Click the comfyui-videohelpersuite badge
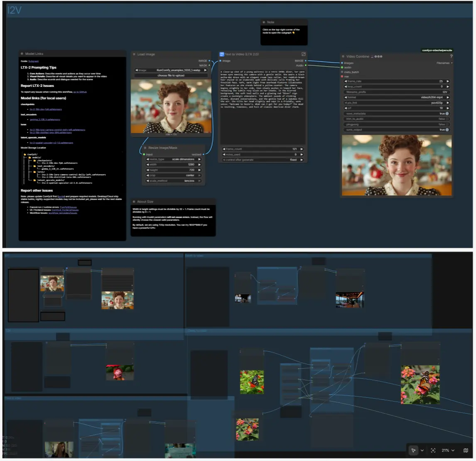This screenshot has width=476, height=461. tap(437, 50)
